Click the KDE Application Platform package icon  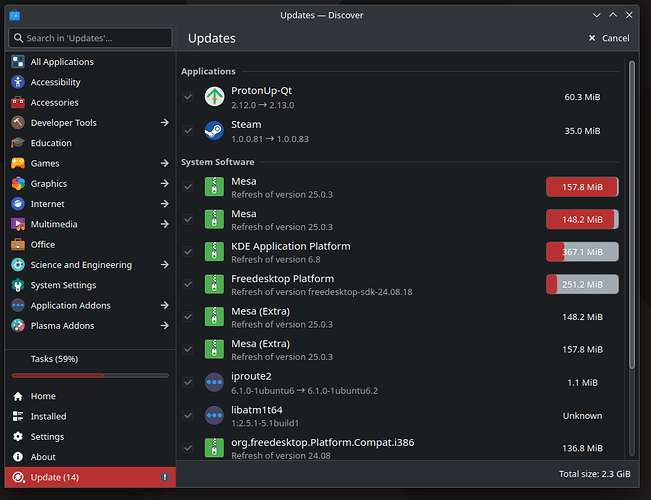[215, 251]
